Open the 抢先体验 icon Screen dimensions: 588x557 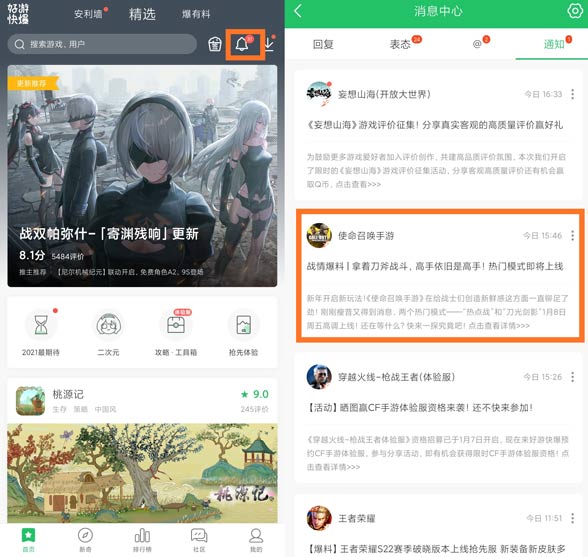coord(243,324)
